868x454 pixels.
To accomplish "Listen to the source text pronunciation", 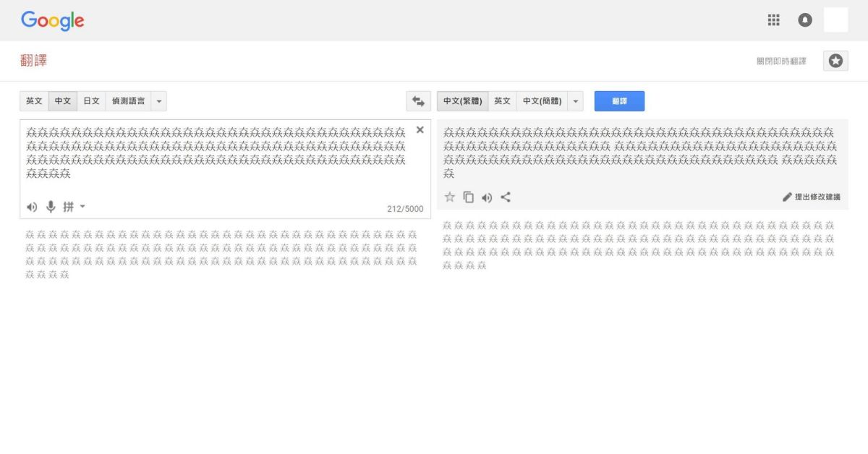I will pos(31,207).
